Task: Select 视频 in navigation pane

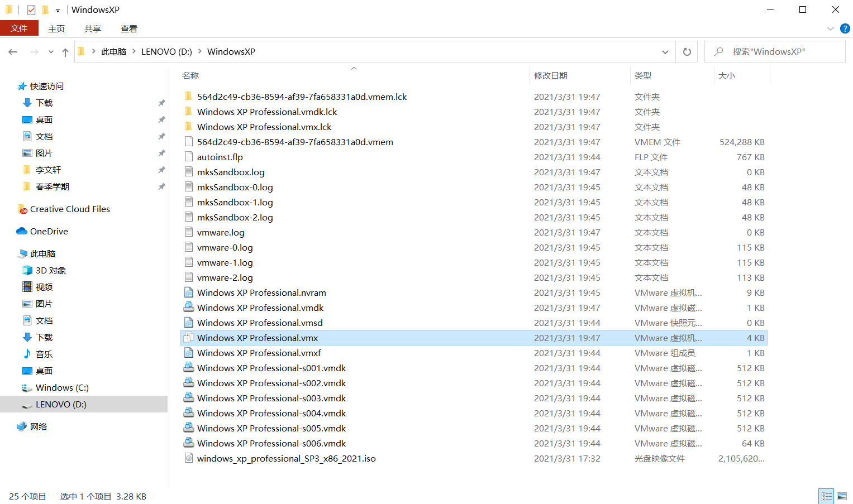Action: tap(44, 287)
